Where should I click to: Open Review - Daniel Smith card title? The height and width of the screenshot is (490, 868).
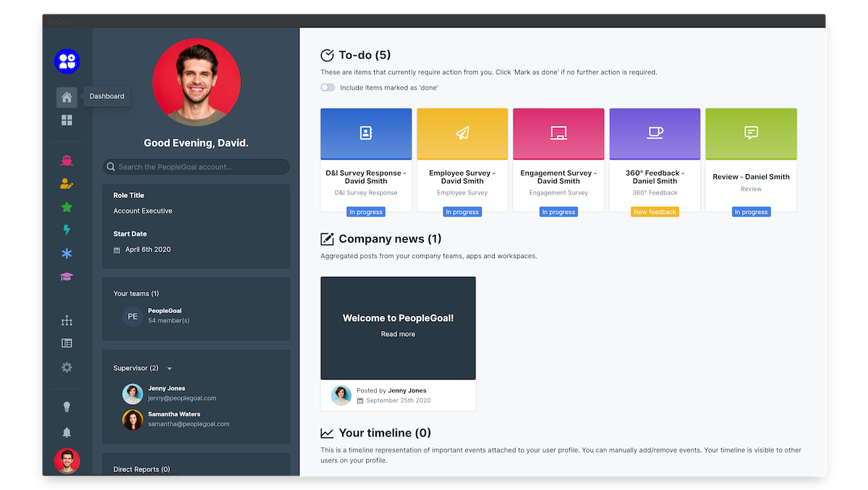click(x=751, y=177)
